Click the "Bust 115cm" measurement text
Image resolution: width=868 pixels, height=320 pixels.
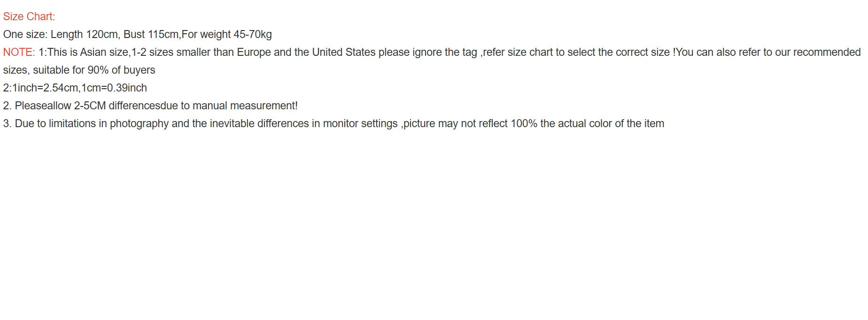pos(151,34)
